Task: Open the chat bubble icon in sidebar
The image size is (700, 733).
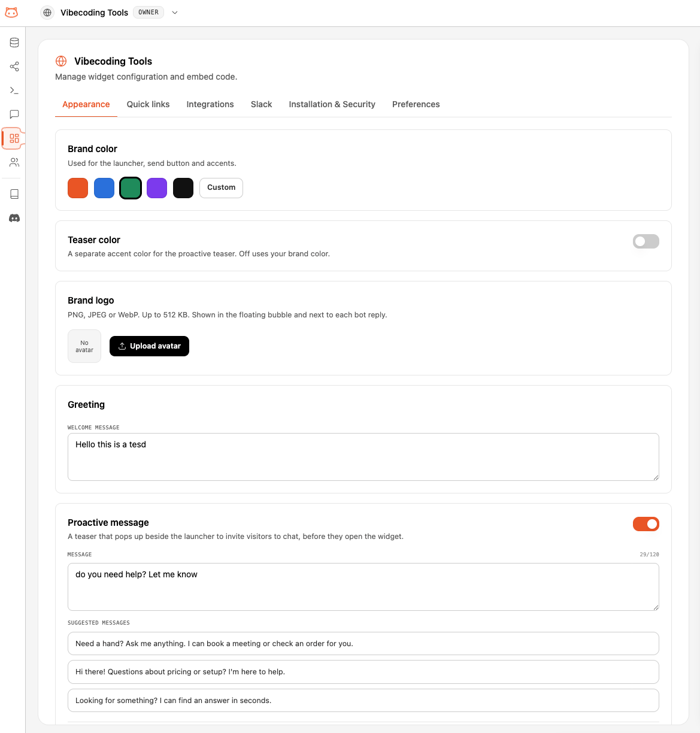Action: click(14, 114)
